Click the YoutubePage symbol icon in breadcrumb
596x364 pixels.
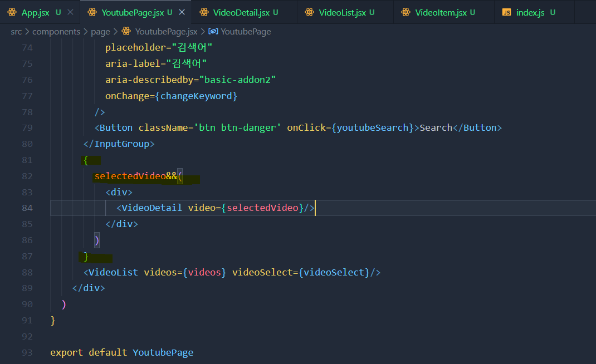tap(213, 31)
